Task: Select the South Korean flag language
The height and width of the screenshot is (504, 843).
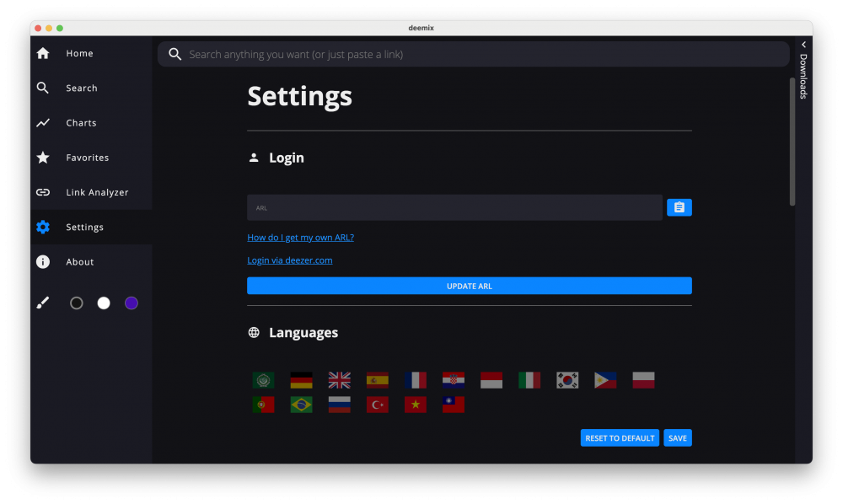Action: pyautogui.click(x=567, y=380)
